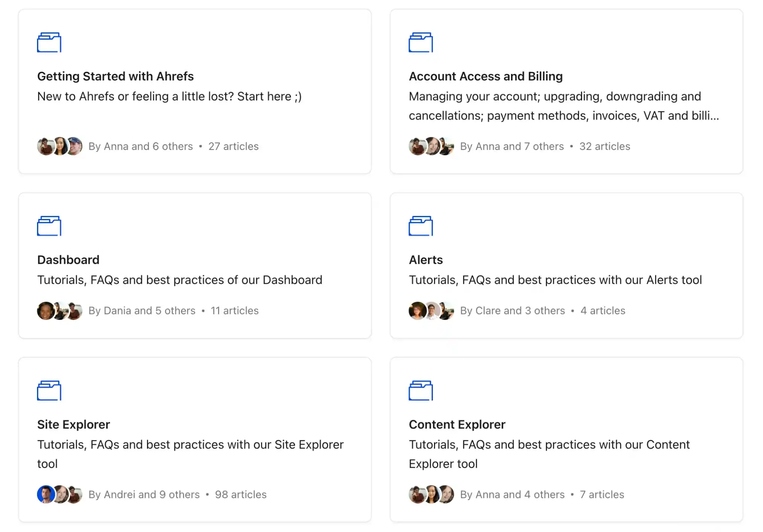Click author avatars in Getting Started card
The height and width of the screenshot is (532, 763).
(60, 146)
